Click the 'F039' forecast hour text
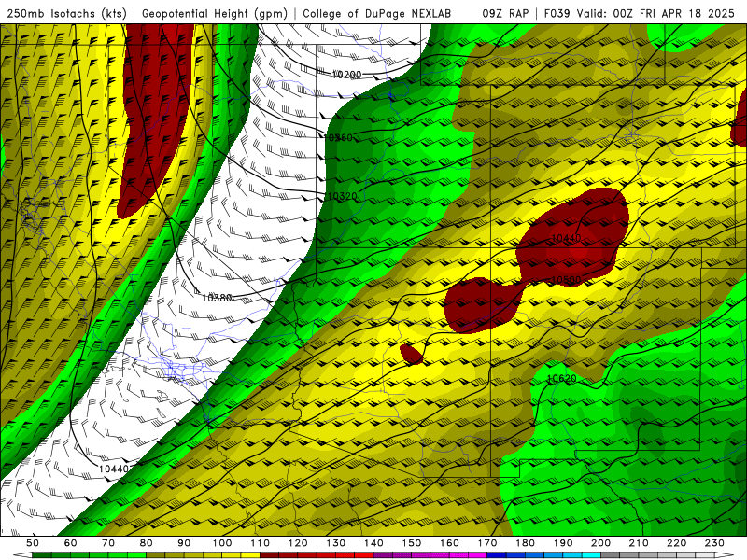 557,14
